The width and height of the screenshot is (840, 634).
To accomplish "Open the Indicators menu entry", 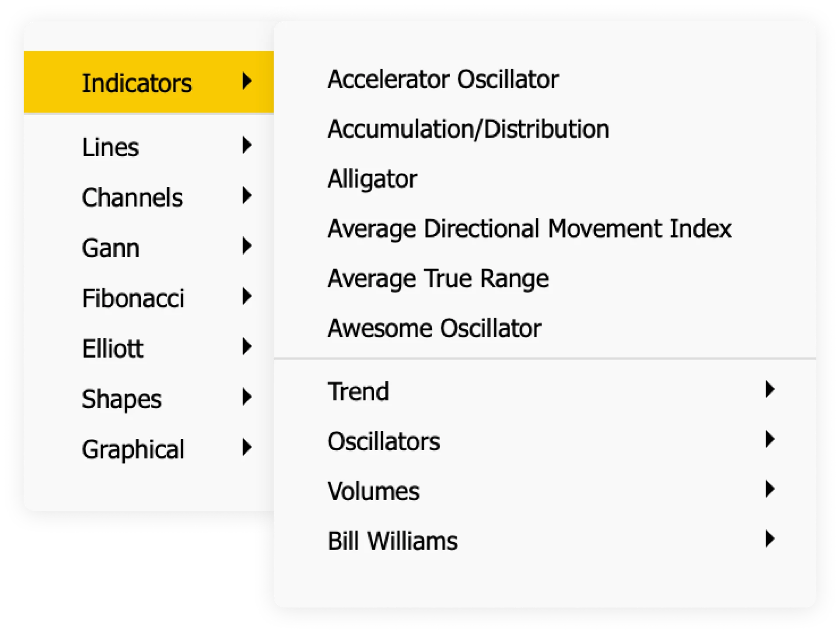I will (137, 83).
